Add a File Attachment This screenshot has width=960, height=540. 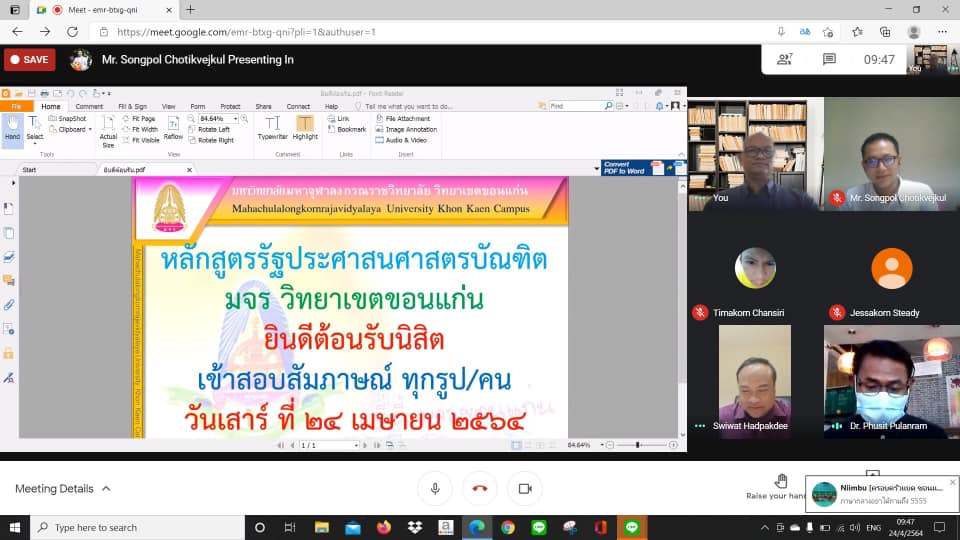[402, 119]
